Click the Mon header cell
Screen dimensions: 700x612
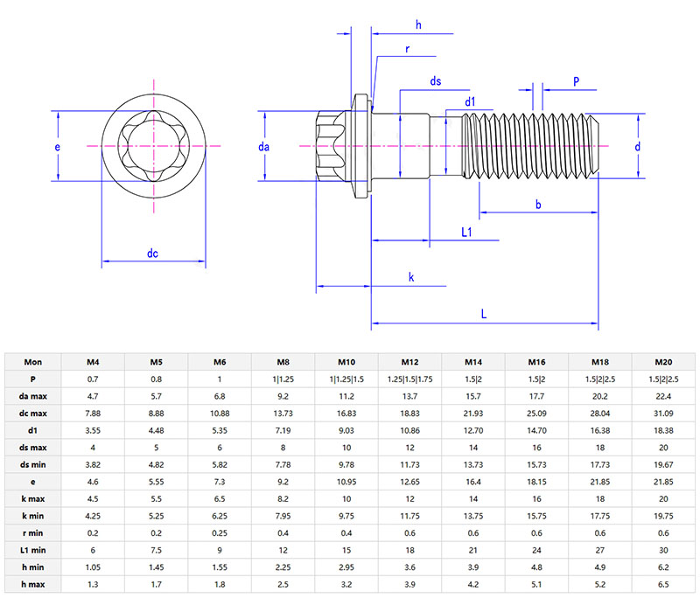(x=33, y=361)
